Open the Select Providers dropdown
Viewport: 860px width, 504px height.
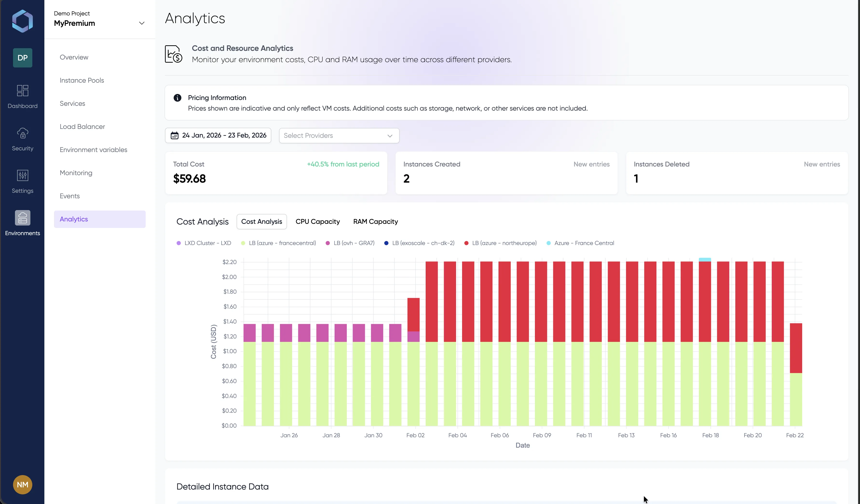(339, 135)
